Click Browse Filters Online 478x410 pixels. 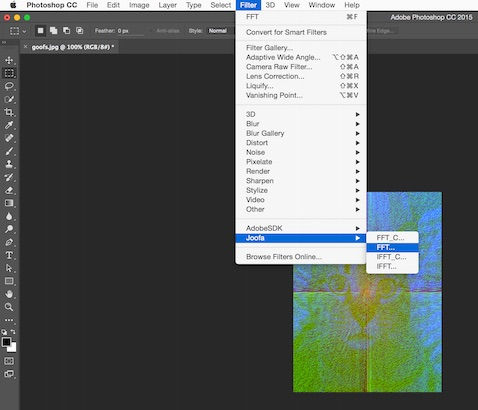301,257
